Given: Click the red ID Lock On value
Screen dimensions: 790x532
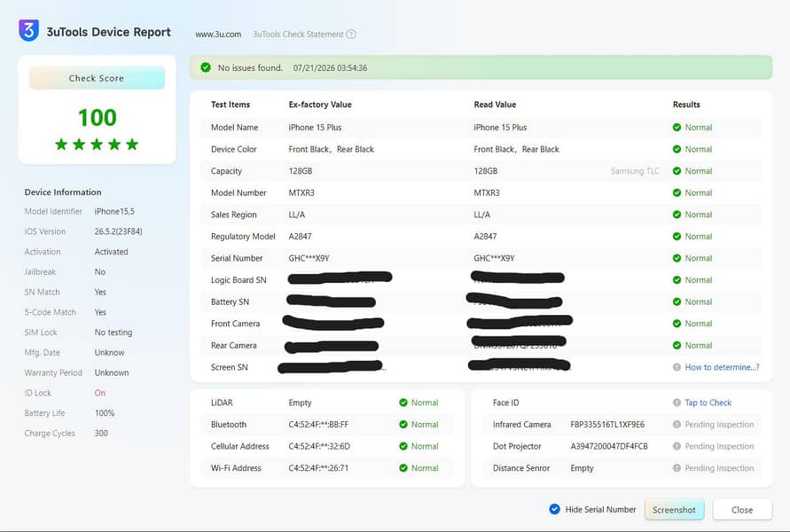Looking at the screenshot, I should pos(100,393).
